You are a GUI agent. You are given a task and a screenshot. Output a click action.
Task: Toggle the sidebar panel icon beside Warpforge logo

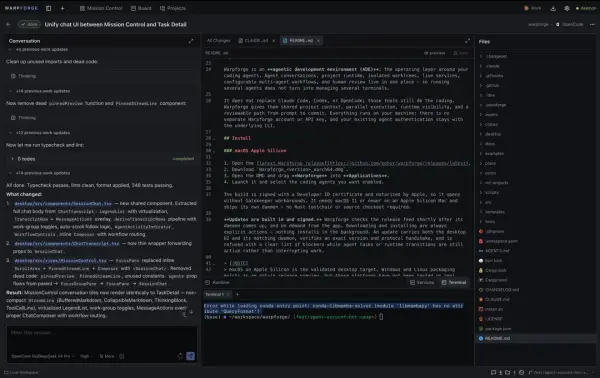[49, 8]
